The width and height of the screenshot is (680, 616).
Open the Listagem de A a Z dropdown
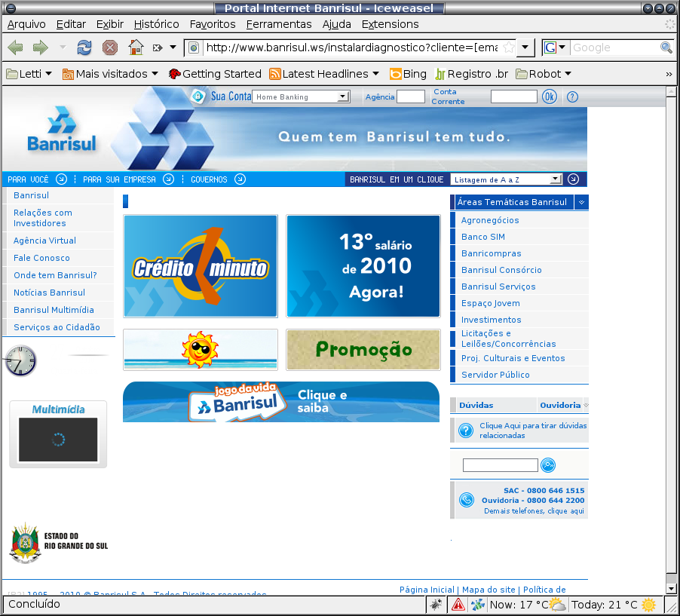[x=507, y=179]
